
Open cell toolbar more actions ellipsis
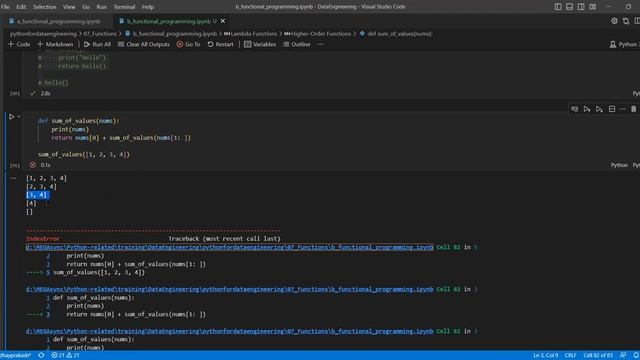tap(622, 109)
